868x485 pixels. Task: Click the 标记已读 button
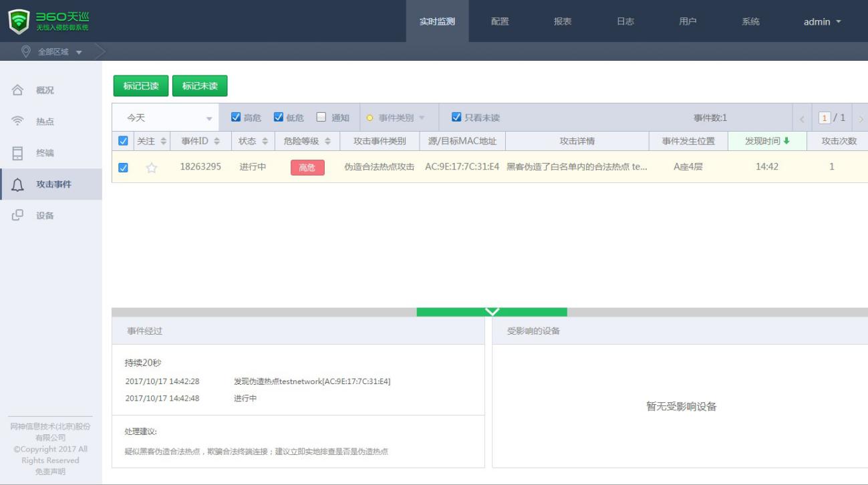pos(141,86)
